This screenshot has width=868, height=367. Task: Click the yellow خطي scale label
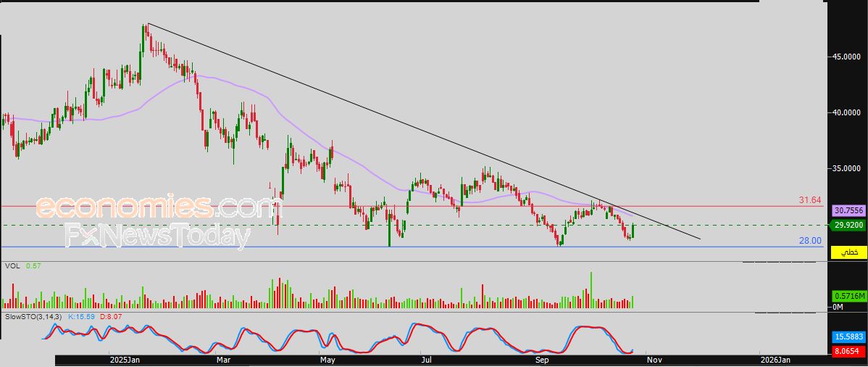(848, 252)
